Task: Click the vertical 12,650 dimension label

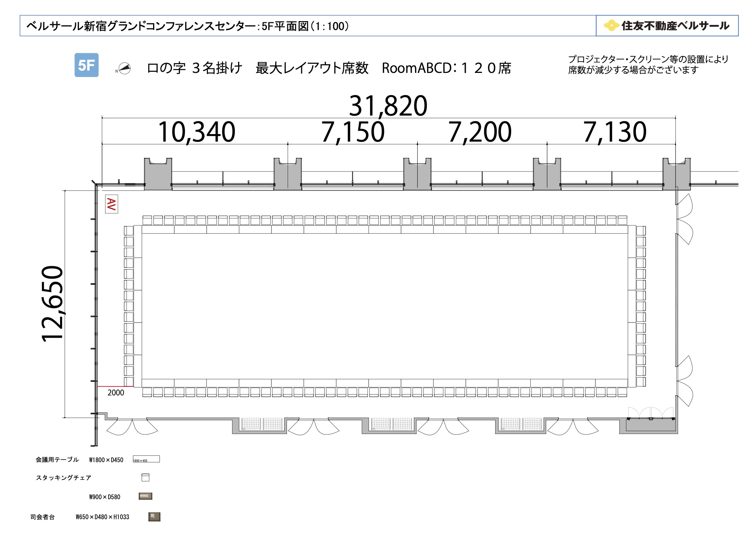Action: coord(53,304)
